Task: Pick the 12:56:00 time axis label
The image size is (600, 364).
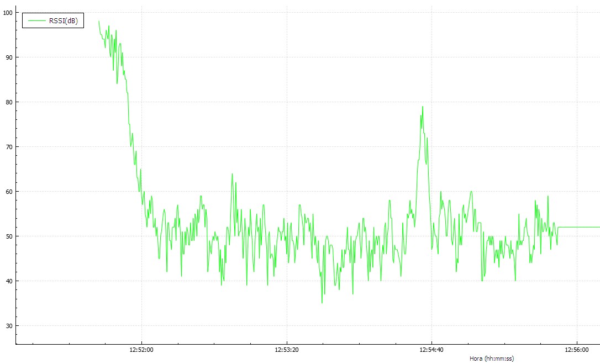Action: tap(576, 350)
